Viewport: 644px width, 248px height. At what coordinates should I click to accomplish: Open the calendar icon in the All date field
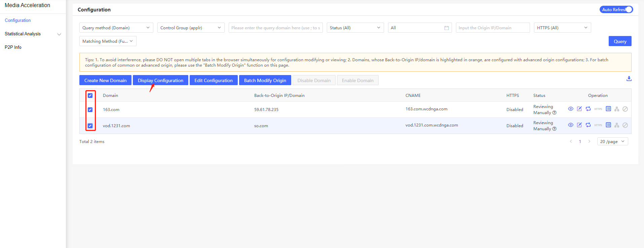point(447,28)
